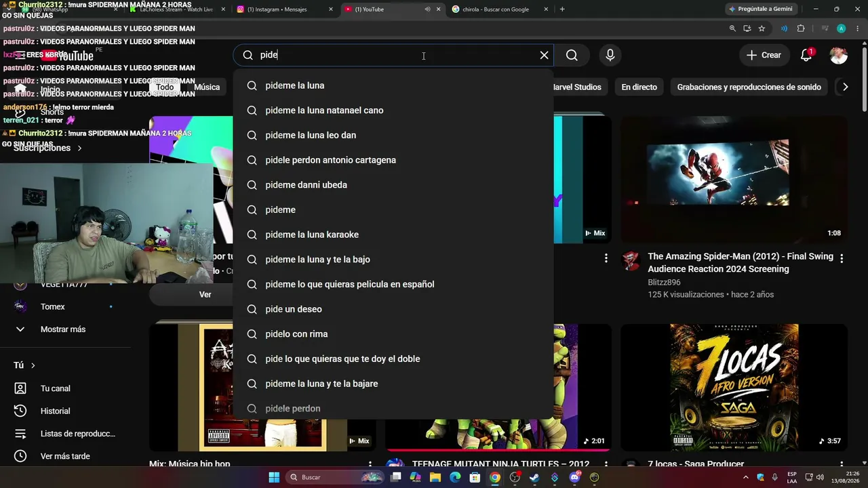Select suggestion "pideme la luna karaoke"

pyautogui.click(x=393, y=235)
